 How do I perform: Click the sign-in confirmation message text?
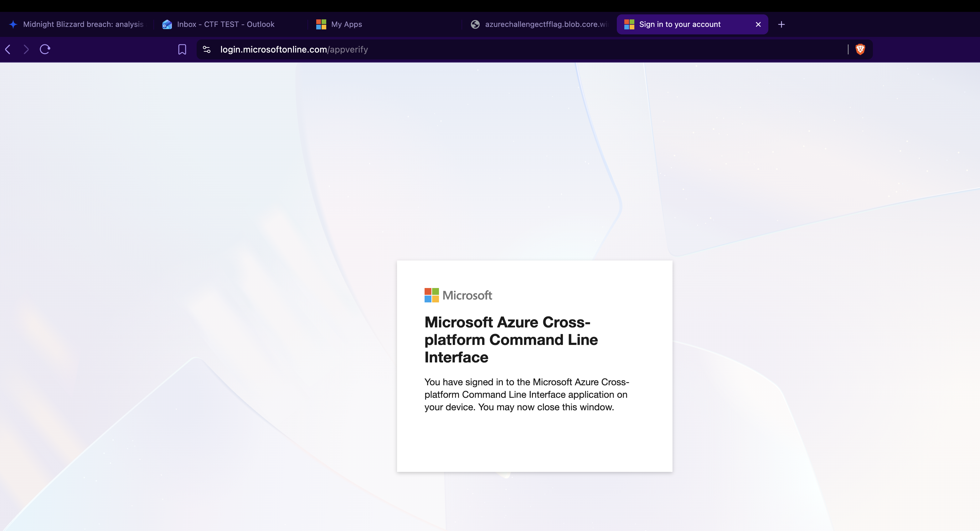click(527, 395)
